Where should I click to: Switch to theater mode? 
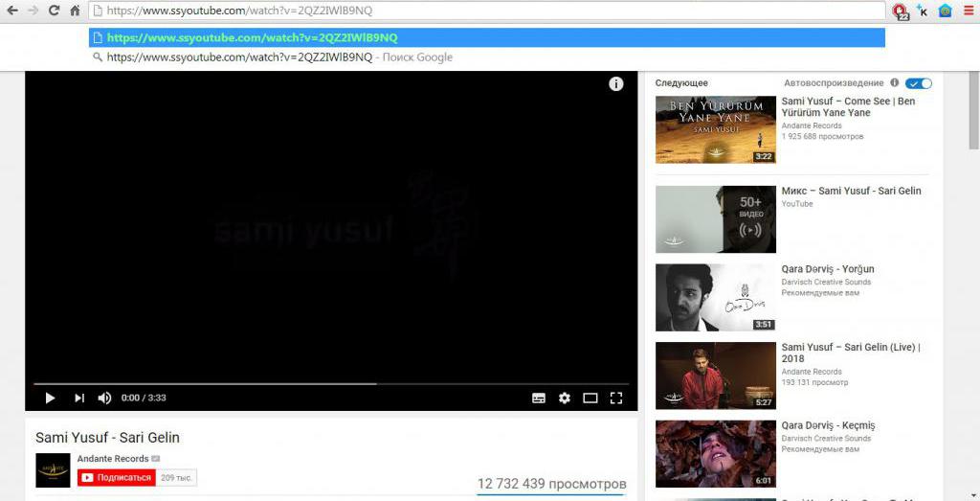point(590,398)
